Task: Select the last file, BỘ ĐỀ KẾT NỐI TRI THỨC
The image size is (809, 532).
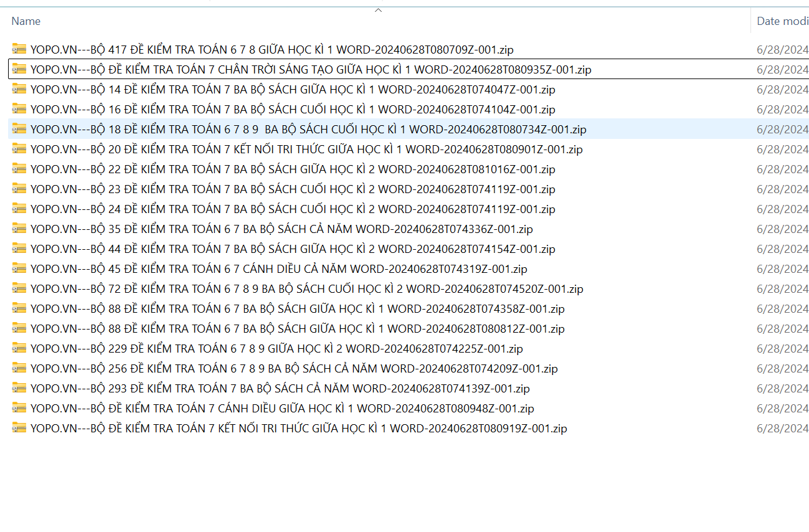Action: coord(298,429)
